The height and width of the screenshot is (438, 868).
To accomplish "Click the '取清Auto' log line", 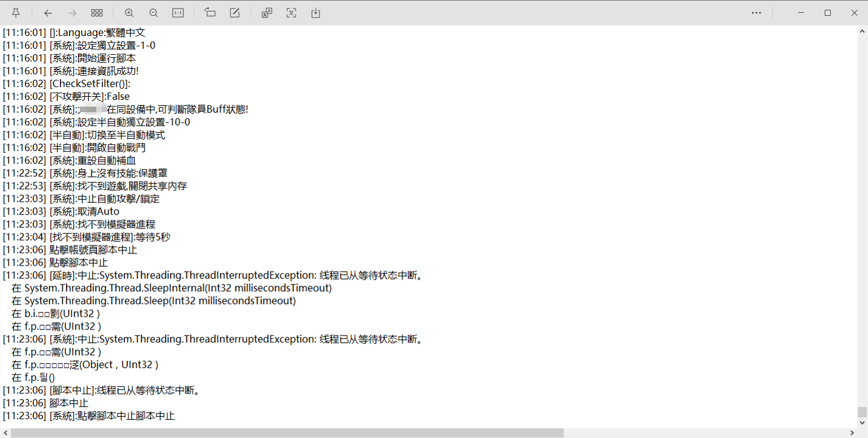I will (61, 212).
